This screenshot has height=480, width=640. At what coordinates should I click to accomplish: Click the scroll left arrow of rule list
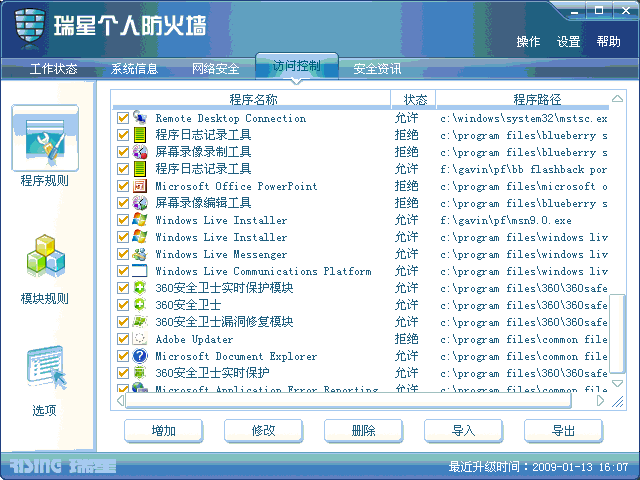(x=120, y=400)
